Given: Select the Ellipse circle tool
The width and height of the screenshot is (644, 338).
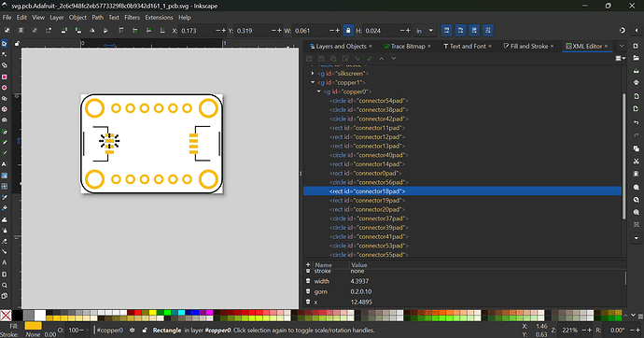Looking at the screenshot, I should [x=5, y=88].
